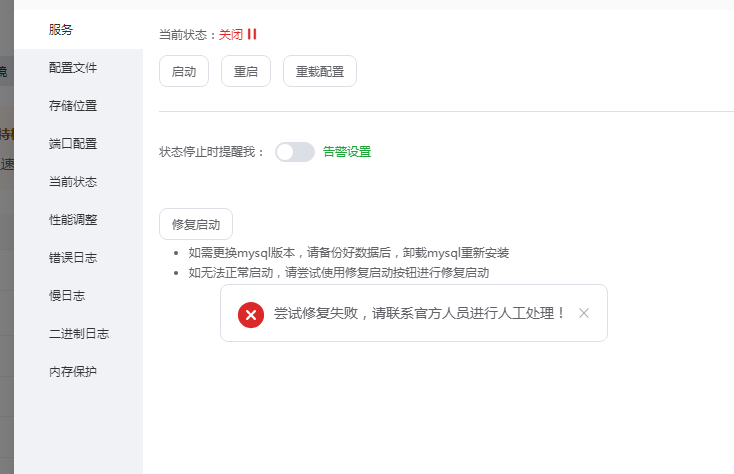
Task: Open the 慢日志 tab
Action: click(67, 296)
